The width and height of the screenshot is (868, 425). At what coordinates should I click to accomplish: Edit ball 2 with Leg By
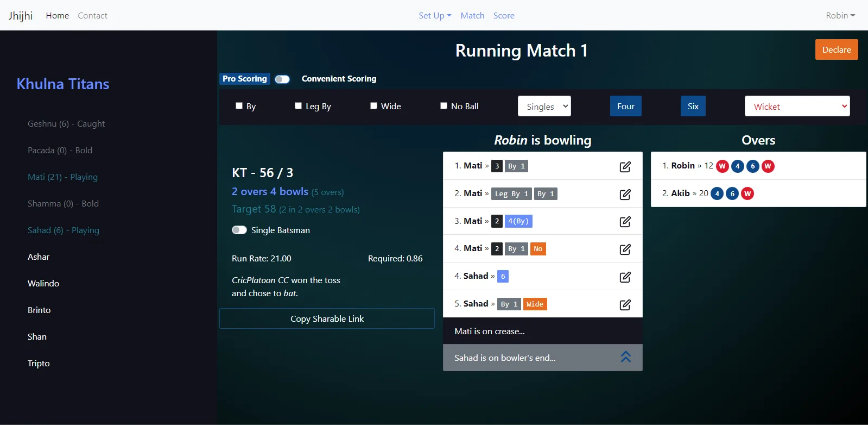pyautogui.click(x=625, y=194)
